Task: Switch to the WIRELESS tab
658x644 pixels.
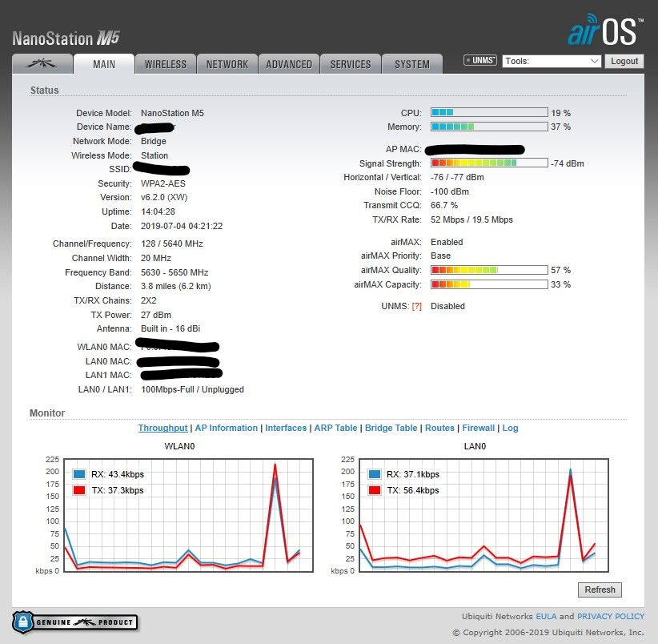Action: point(166,64)
